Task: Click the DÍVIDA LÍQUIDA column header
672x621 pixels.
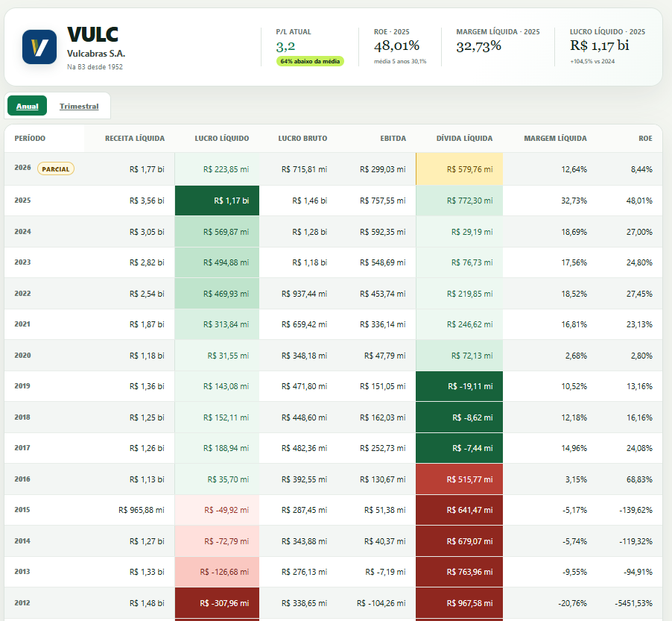Action: point(464,139)
